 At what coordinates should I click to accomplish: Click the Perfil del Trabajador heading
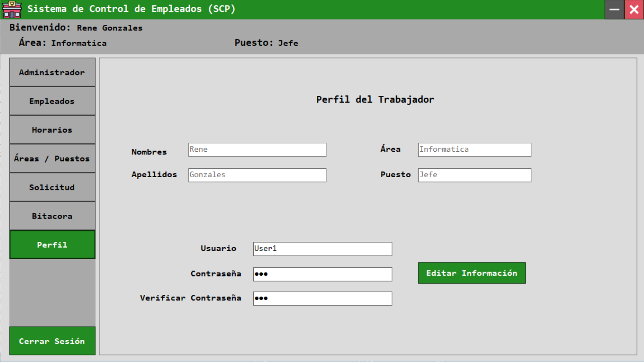[x=375, y=100]
